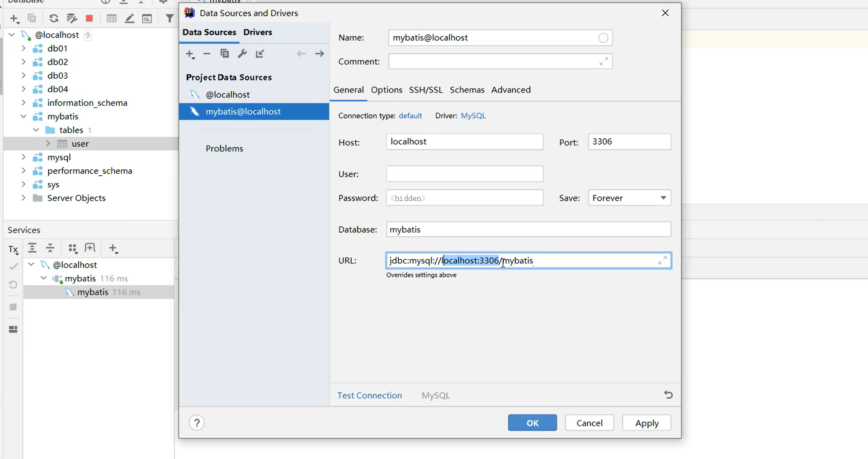
Task: Click the revert changes icon at bottom right
Action: pyautogui.click(x=668, y=395)
